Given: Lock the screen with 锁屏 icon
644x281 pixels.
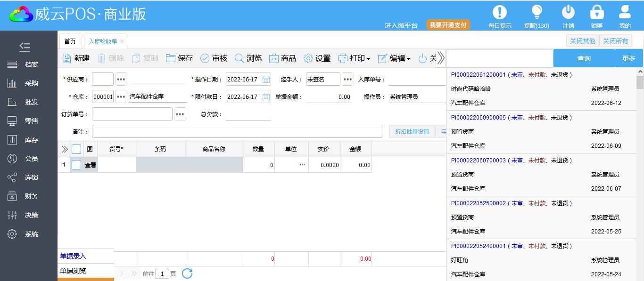Looking at the screenshot, I should 597,13.
